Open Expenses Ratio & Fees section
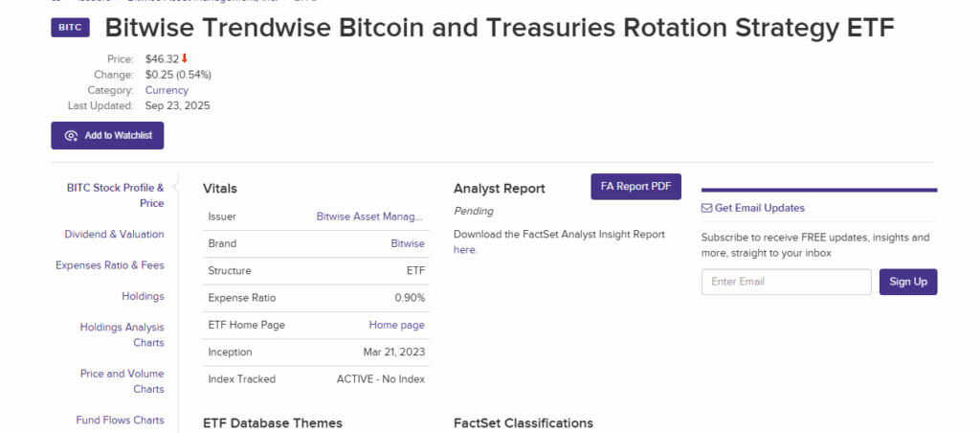 pos(110,265)
